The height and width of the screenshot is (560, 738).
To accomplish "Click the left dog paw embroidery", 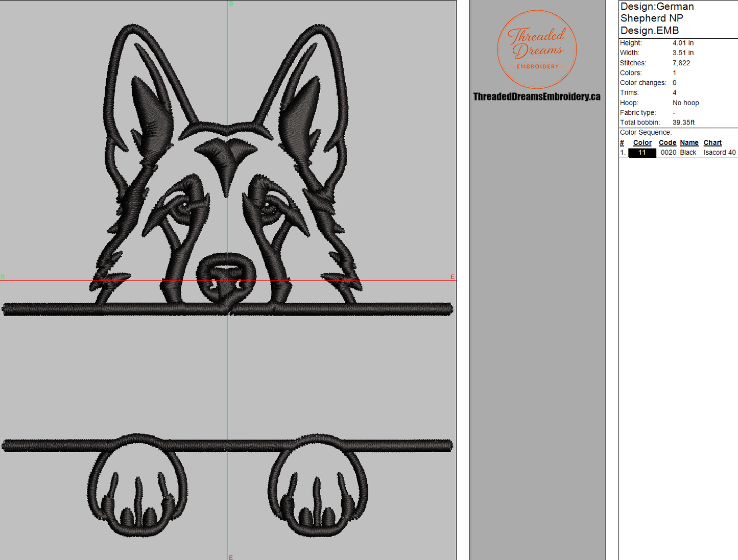I will tap(137, 485).
